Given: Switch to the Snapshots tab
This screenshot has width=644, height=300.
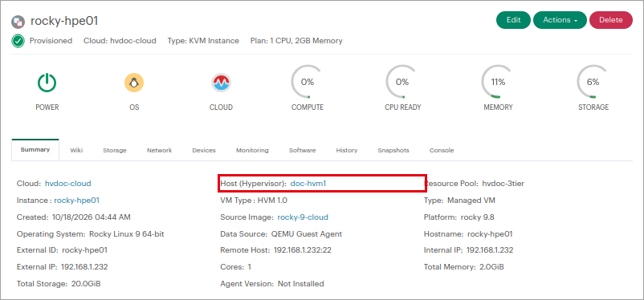Looking at the screenshot, I should 393,150.
